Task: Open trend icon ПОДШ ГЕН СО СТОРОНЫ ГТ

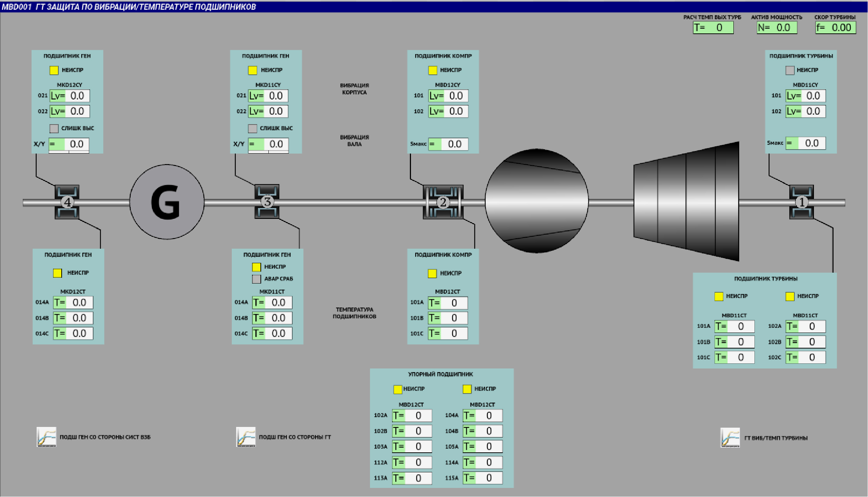Action: point(246,437)
